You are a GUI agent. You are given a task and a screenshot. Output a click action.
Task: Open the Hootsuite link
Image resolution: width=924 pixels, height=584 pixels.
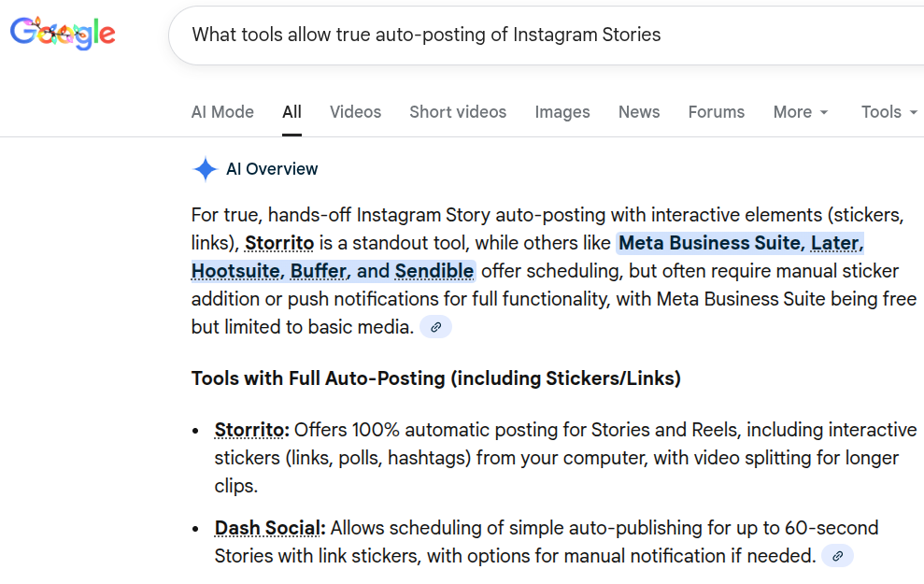235,271
